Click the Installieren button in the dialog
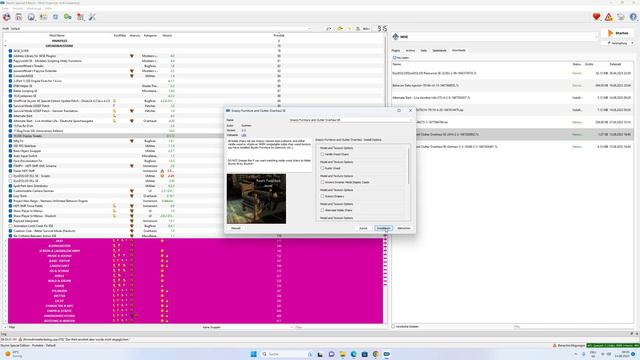 click(383, 228)
